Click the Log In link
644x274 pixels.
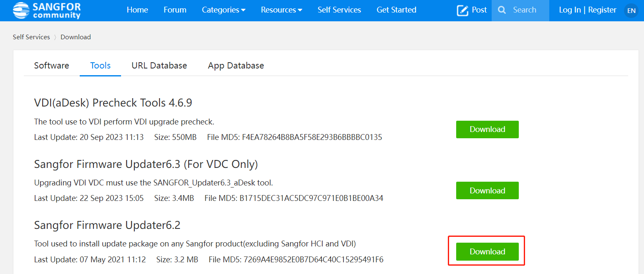tap(570, 10)
